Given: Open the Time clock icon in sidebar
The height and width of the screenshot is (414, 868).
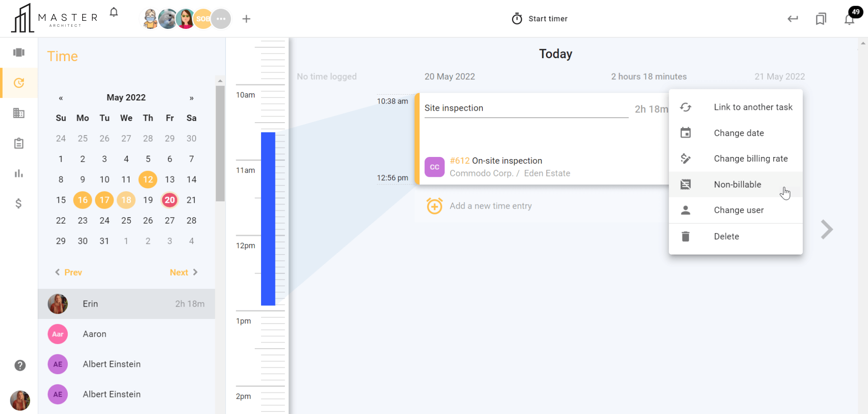Looking at the screenshot, I should [19, 83].
